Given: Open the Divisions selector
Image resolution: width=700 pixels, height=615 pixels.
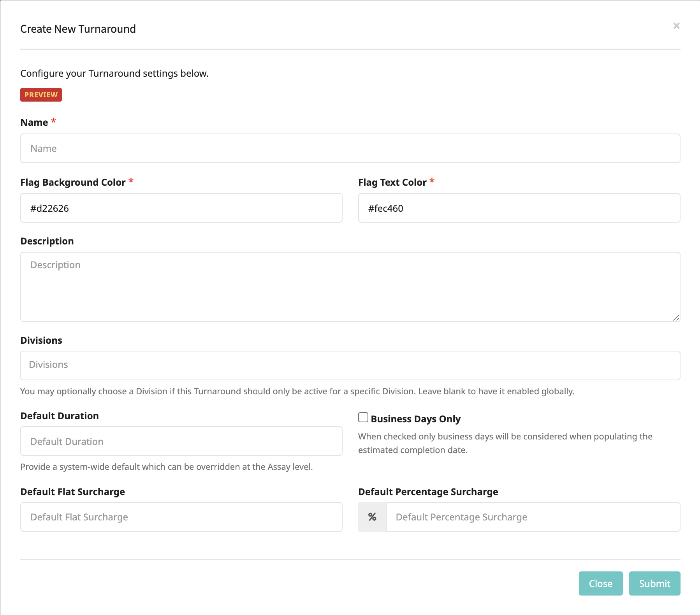Looking at the screenshot, I should tap(350, 365).
